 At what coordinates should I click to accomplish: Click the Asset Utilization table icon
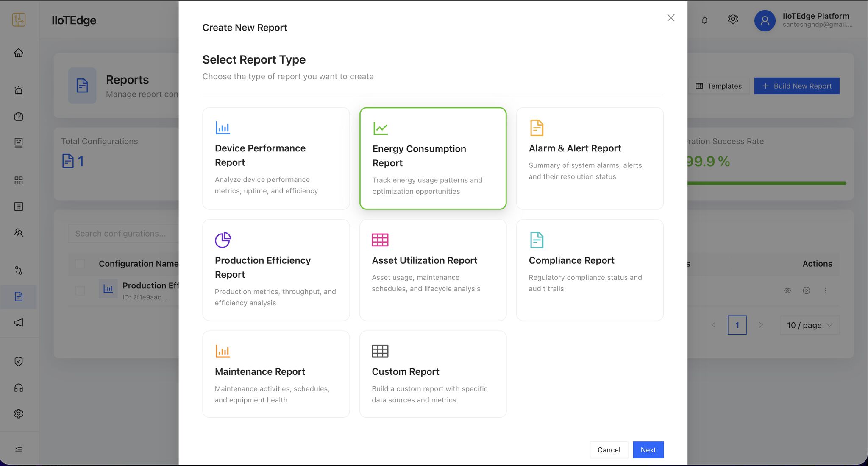(x=380, y=240)
